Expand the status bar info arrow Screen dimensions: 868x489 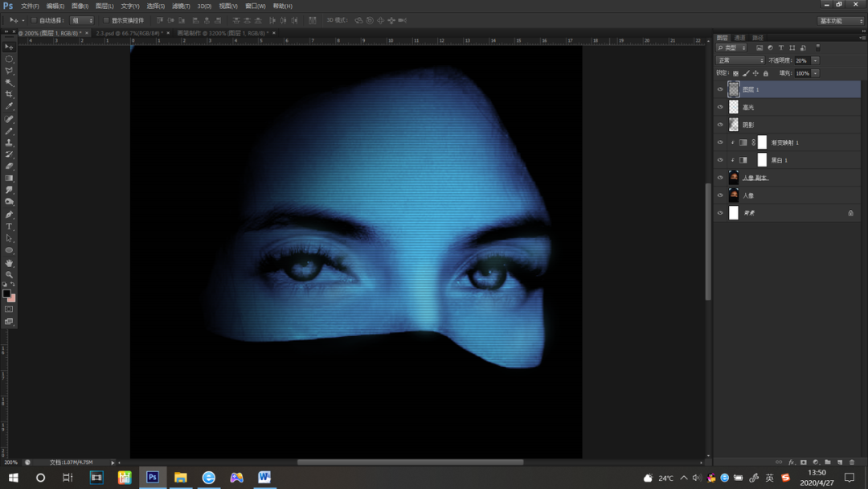pyautogui.click(x=113, y=462)
